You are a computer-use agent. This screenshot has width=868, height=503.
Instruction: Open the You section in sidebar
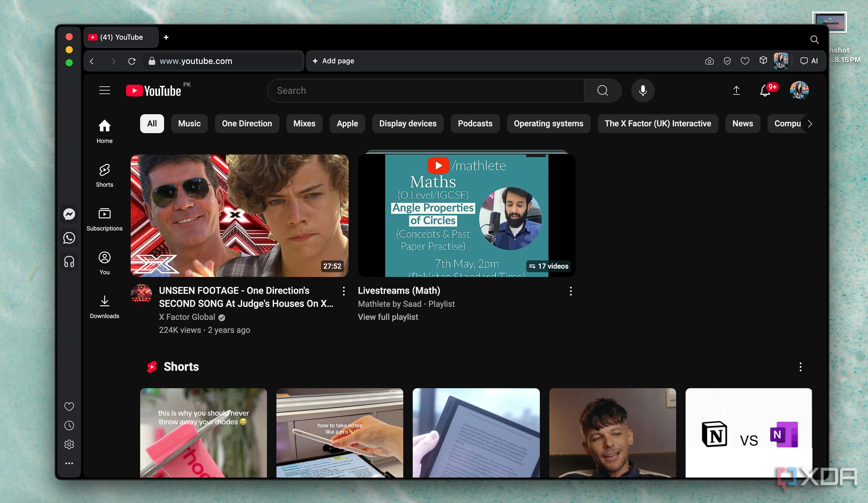point(104,263)
